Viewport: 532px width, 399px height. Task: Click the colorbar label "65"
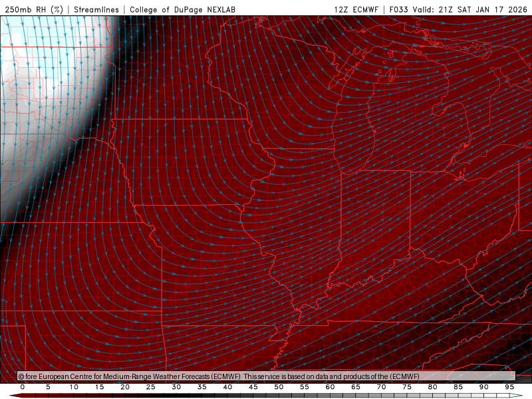pyautogui.click(x=356, y=387)
